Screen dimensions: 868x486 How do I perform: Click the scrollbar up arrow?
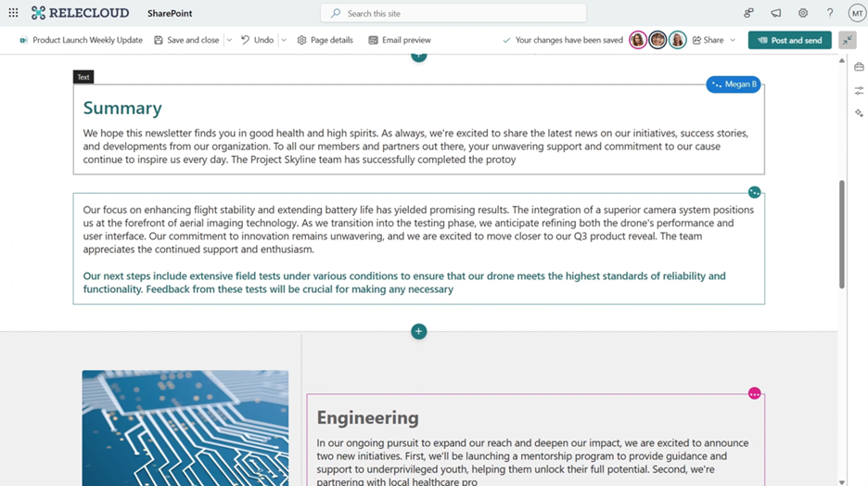(842, 61)
